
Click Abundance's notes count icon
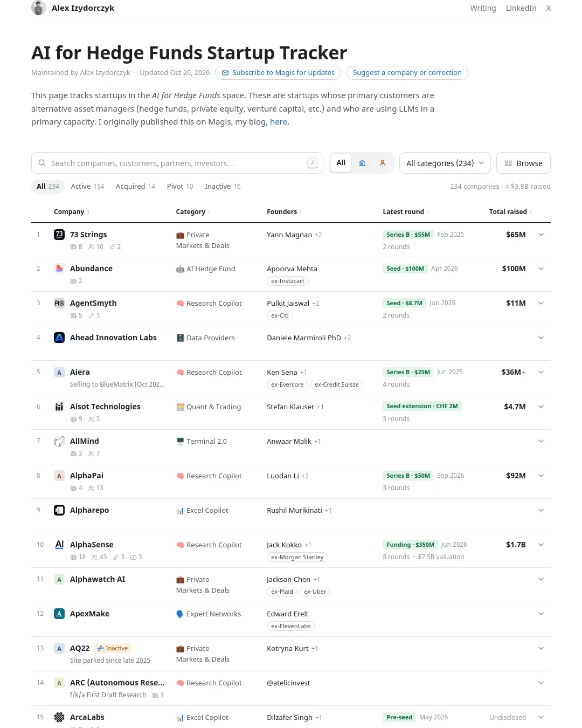click(73, 281)
